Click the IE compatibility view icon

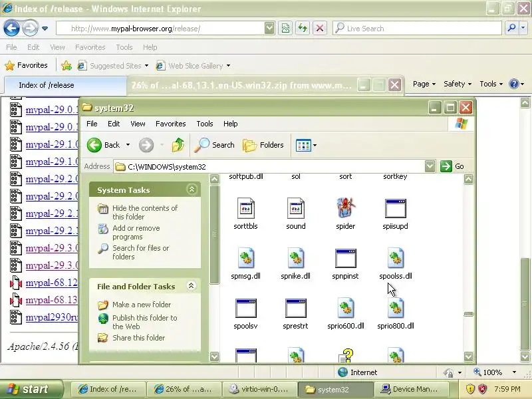click(x=285, y=28)
